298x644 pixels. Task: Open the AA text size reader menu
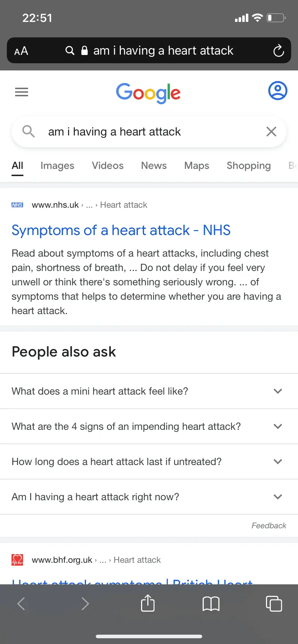pyautogui.click(x=21, y=51)
